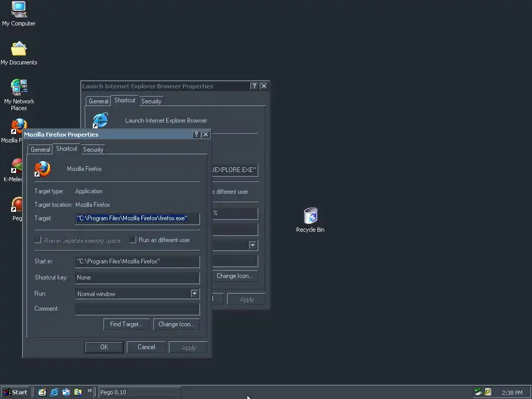Open Outlook Express from the Quick Launch bar
532x399 pixels.
(66, 392)
